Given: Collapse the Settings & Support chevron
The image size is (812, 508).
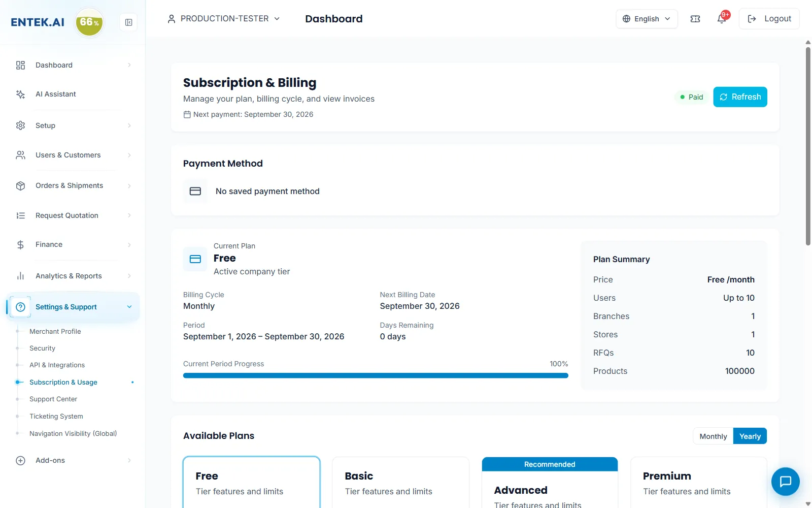Looking at the screenshot, I should point(129,307).
